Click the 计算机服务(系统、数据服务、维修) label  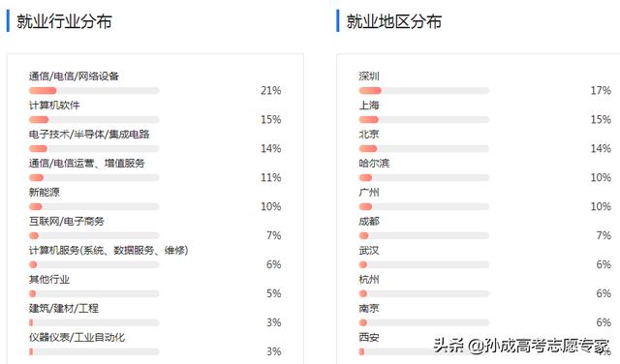pyautogui.click(x=108, y=250)
